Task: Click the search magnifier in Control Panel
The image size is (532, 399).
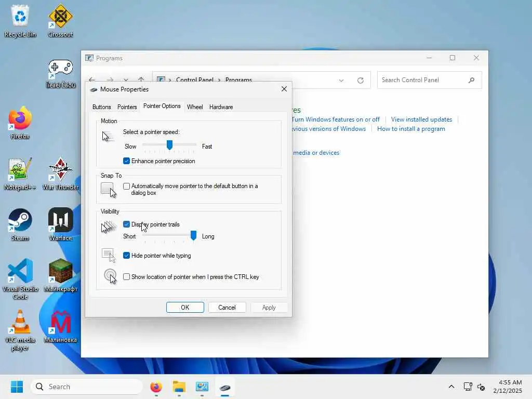Action: coord(471,80)
